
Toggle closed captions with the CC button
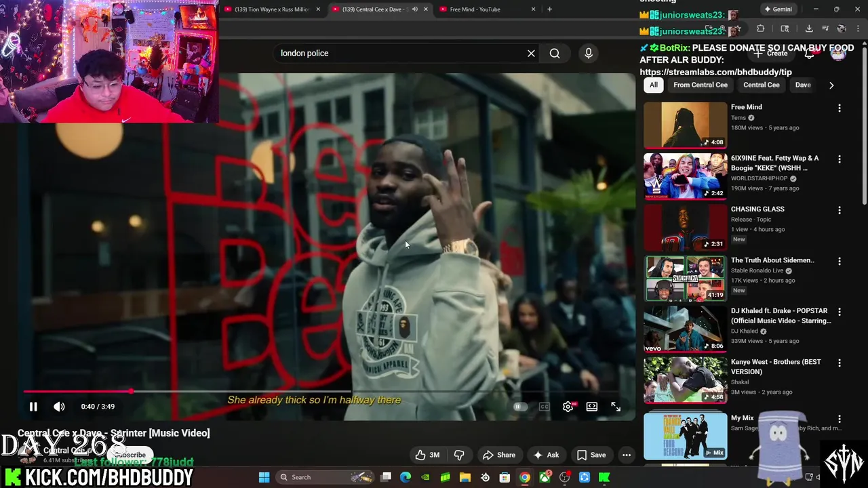pos(544,407)
